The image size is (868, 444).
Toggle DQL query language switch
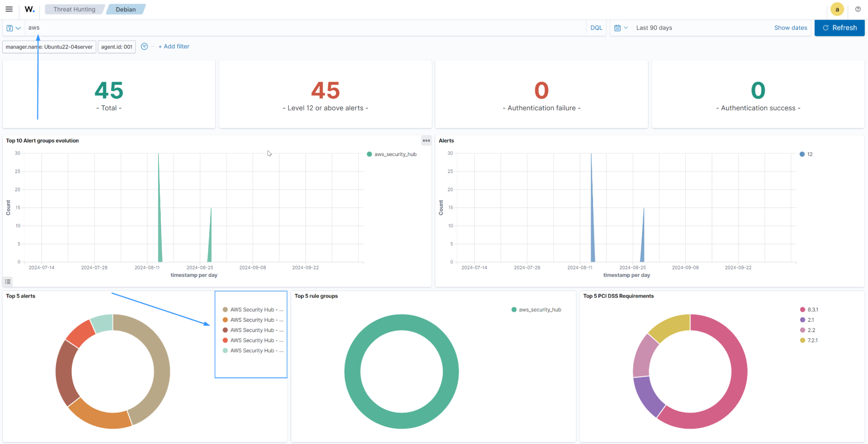coord(596,28)
